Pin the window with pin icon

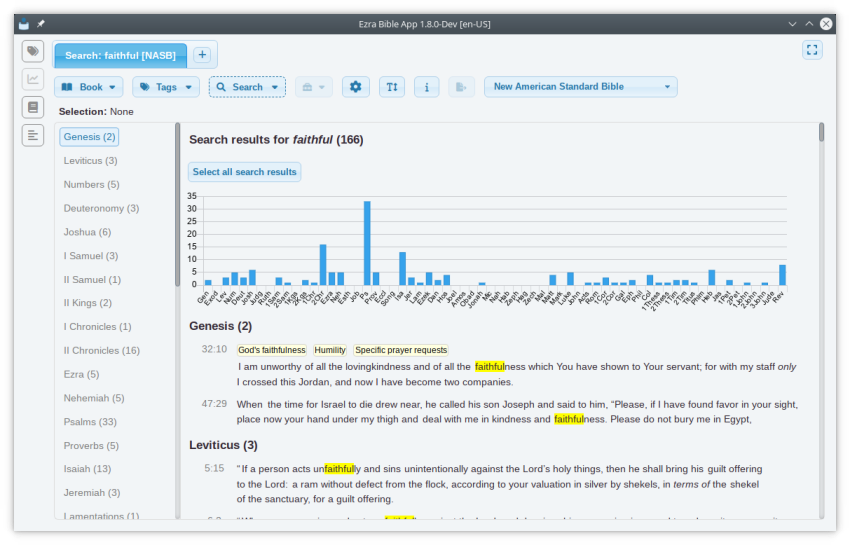click(x=41, y=24)
